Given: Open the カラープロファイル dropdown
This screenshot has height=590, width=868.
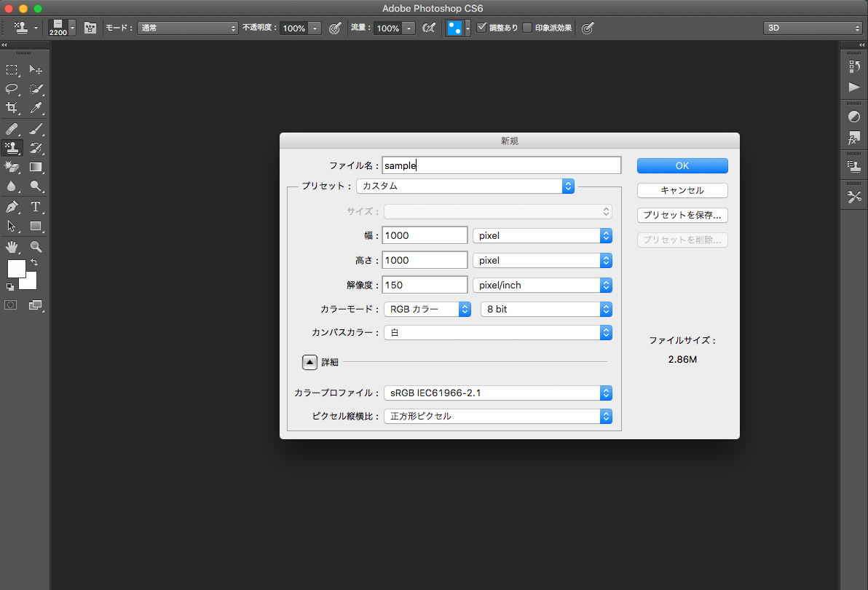Looking at the screenshot, I should coord(498,393).
